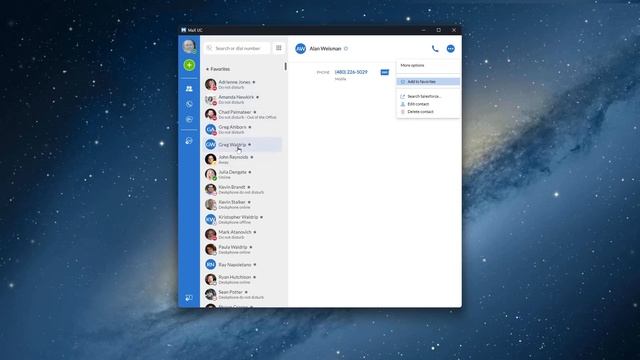
Task: Select contact Mark Atanovich
Action: click(243, 234)
